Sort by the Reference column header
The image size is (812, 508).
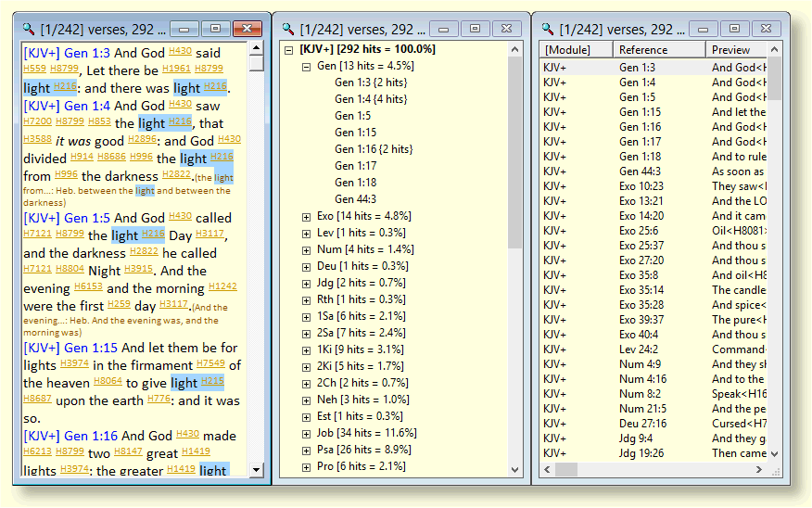point(659,50)
